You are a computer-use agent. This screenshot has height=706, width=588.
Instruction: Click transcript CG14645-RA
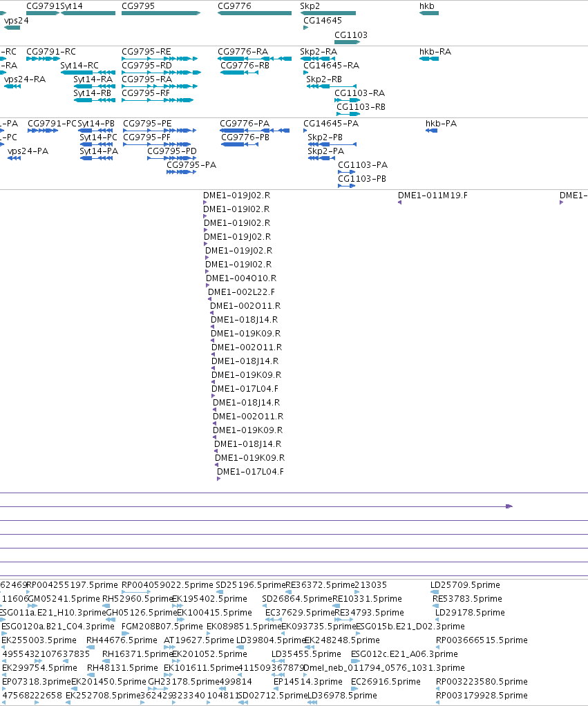click(305, 73)
